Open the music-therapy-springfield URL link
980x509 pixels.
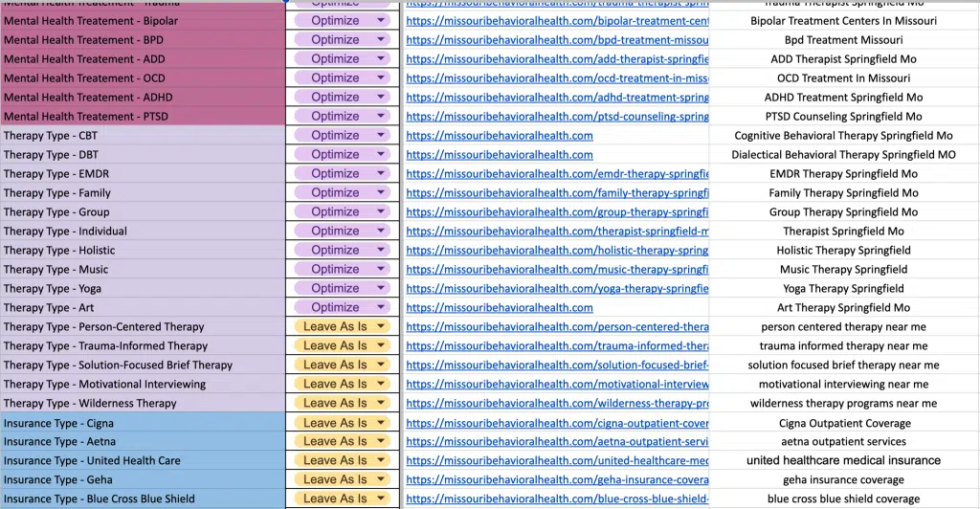[x=557, y=270]
